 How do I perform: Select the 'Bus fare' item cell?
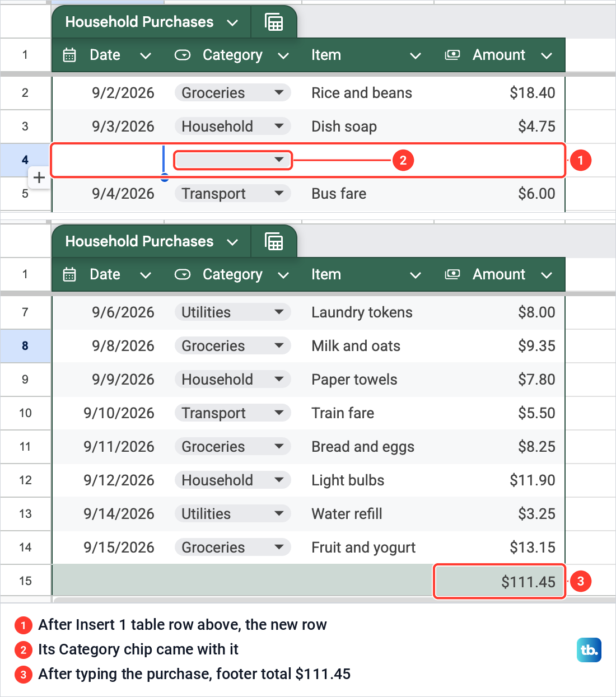(367, 194)
